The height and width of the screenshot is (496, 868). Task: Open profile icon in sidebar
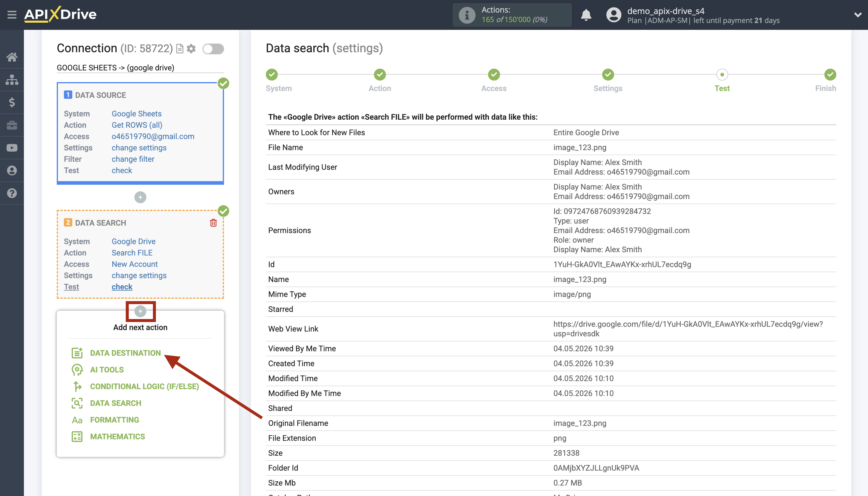[12, 170]
